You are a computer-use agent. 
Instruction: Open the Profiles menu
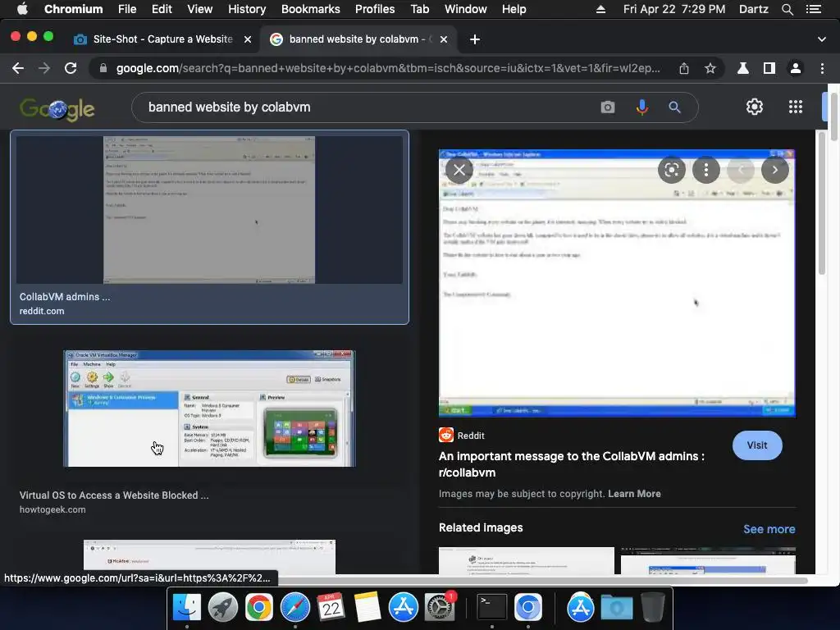(x=375, y=9)
